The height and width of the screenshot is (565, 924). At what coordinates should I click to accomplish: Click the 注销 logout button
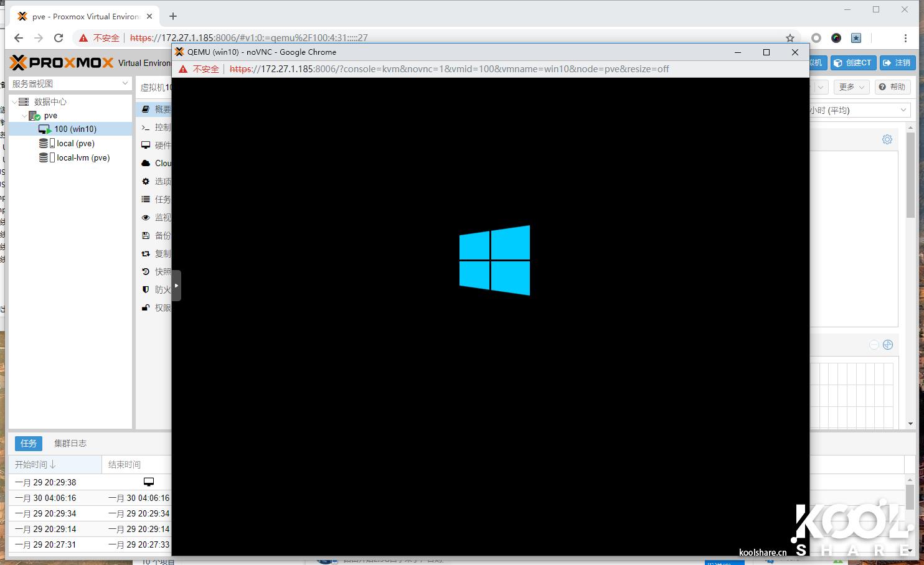[x=897, y=63]
